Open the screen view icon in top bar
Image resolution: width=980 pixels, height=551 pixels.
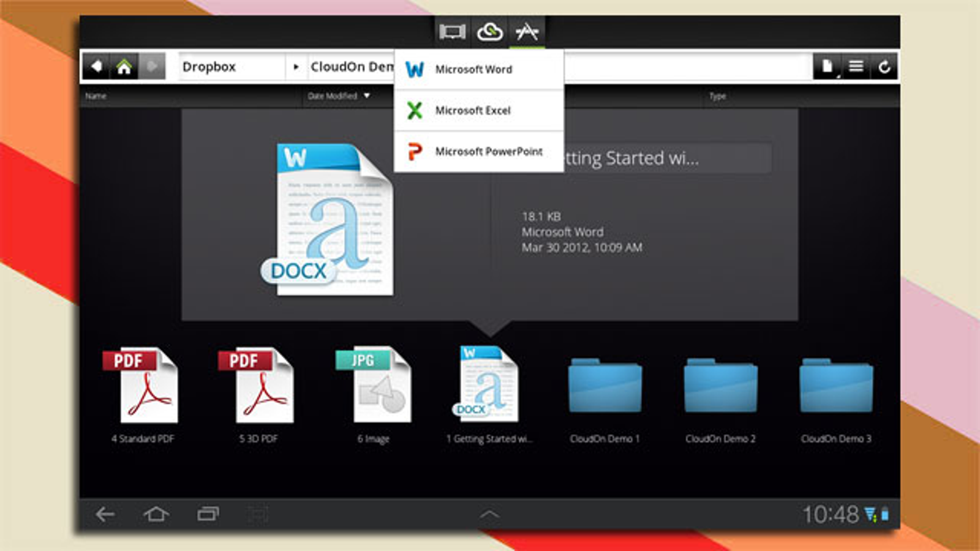click(452, 32)
